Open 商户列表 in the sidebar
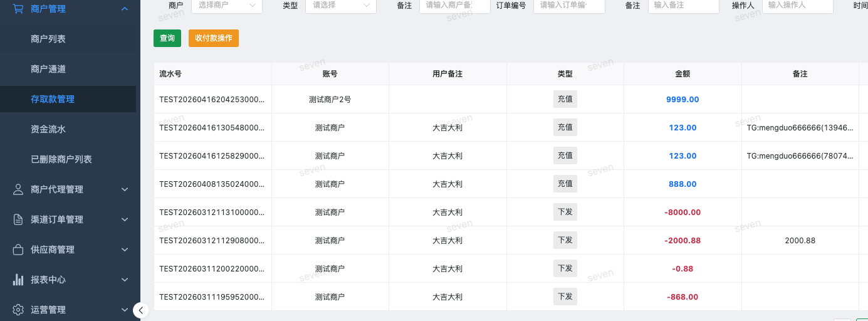 click(x=48, y=39)
